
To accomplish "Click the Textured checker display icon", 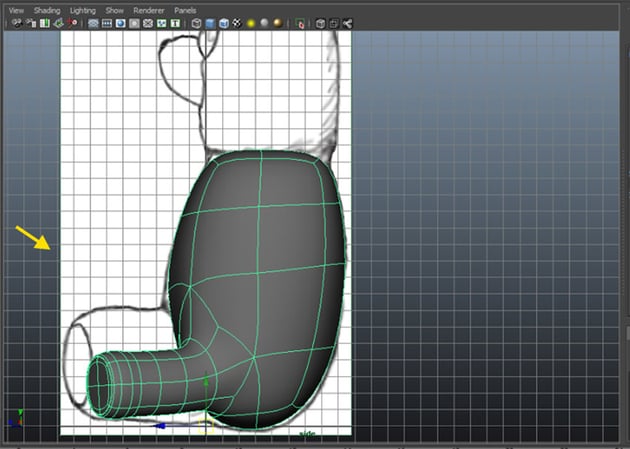I will point(237,22).
